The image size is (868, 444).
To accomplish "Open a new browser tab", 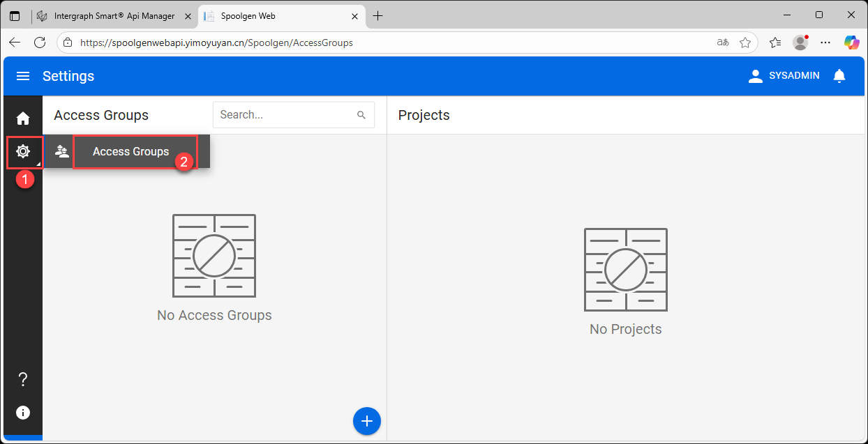I will [x=378, y=16].
